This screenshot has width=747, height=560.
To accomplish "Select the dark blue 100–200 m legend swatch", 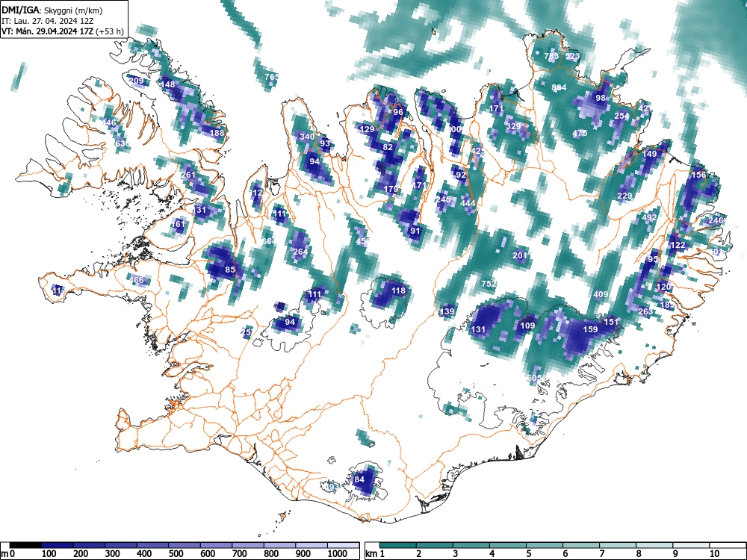I will (x=58, y=545).
